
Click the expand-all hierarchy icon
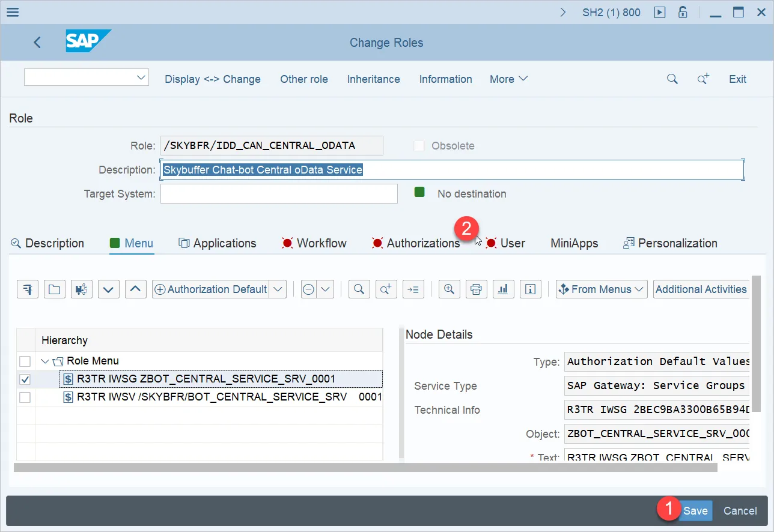coord(27,289)
